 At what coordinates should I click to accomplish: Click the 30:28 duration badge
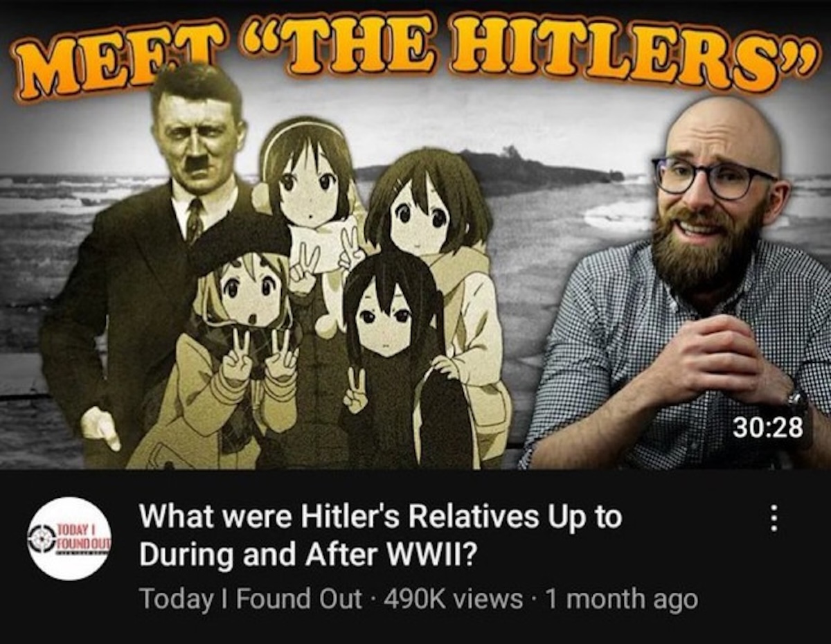pos(767,427)
